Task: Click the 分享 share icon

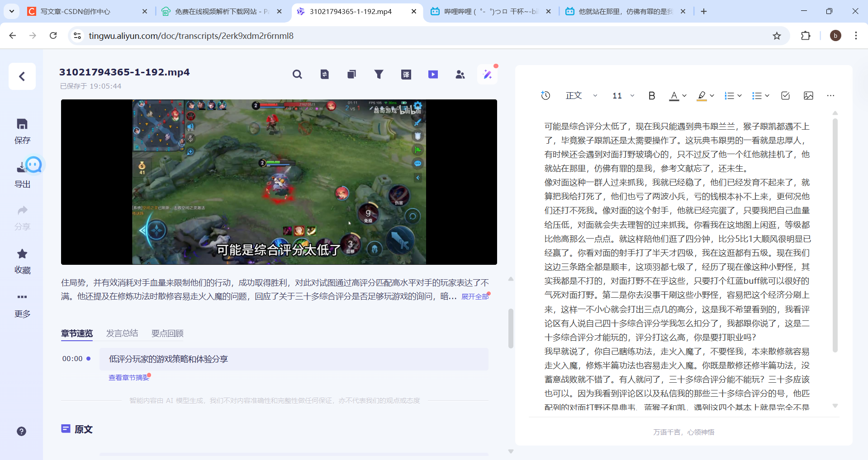Action: [22, 210]
